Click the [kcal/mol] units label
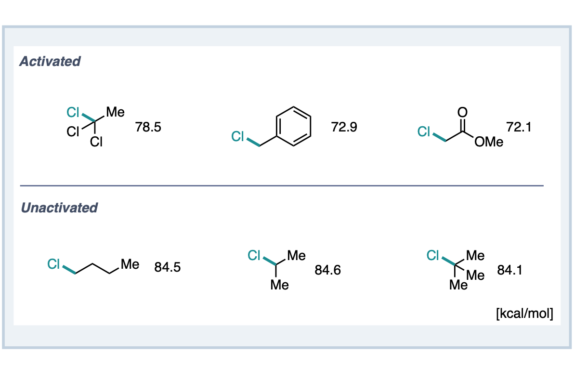 point(524,314)
